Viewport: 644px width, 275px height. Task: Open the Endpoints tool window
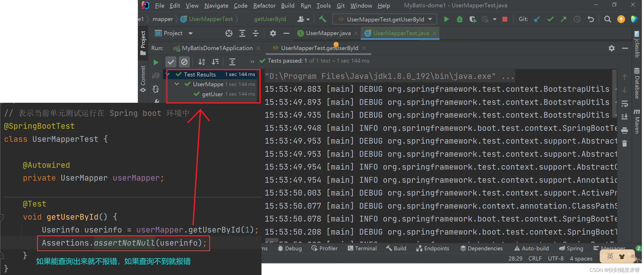tap(433, 248)
